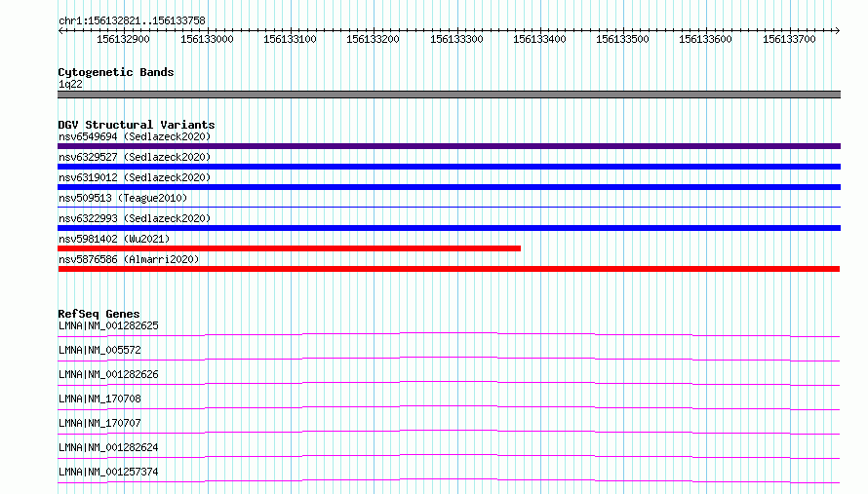This screenshot has width=868, height=494.
Task: Click the LMNA|NM_001257374 magenta gene line
Action: [449, 480]
